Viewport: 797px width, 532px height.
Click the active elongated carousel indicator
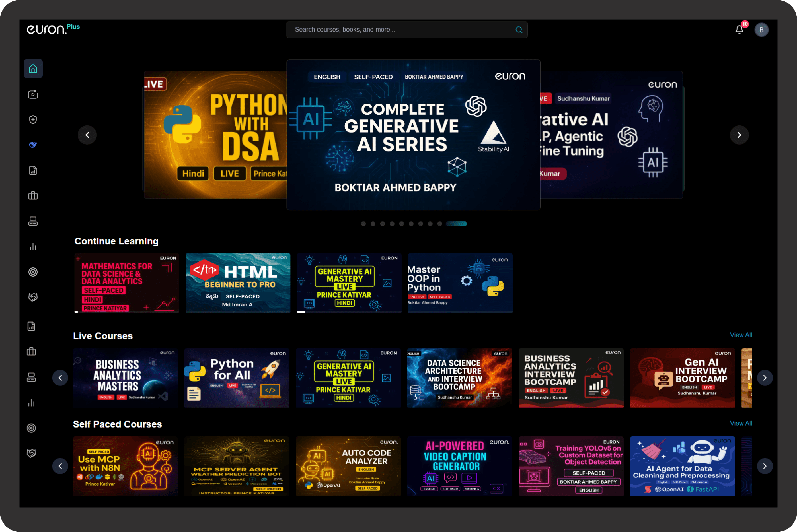(x=457, y=224)
